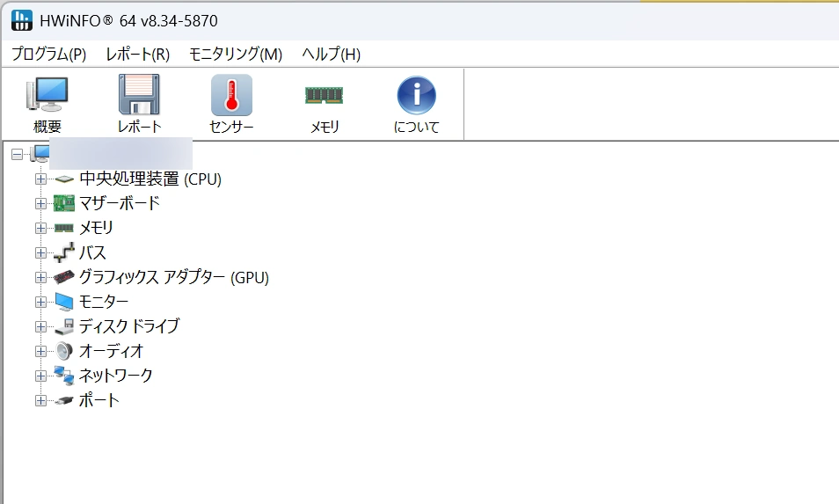Expand the 中央処理装置 (CPU) node
Viewport: 839px width, 504px height.
pos(40,179)
